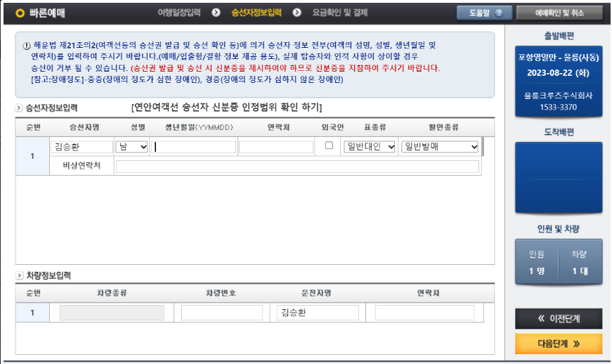The image size is (612, 364).
Task: Toggle the 외국인 checkbox for passenger 1
Action: coord(329,145)
